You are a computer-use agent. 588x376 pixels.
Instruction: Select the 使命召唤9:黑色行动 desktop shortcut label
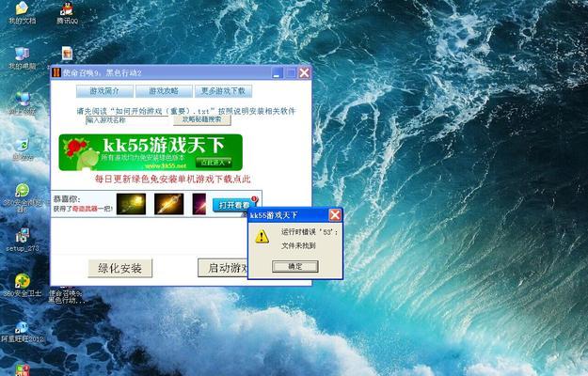[x=66, y=297]
